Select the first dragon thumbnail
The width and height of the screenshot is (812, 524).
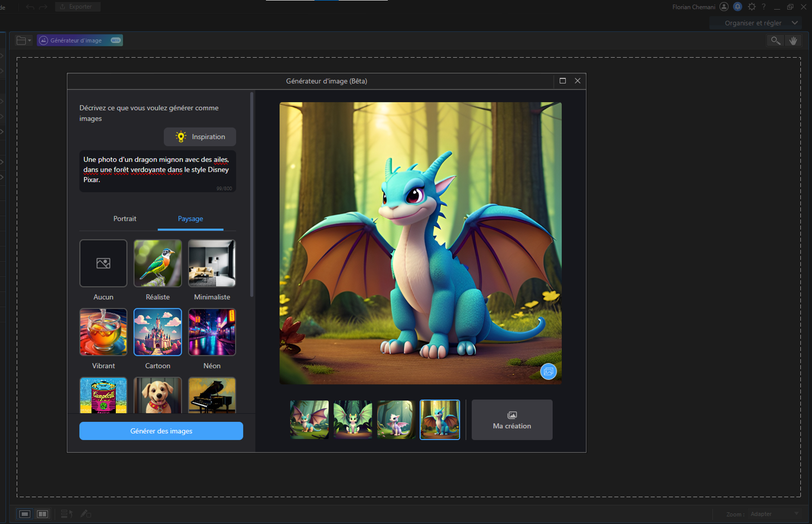[309, 420]
